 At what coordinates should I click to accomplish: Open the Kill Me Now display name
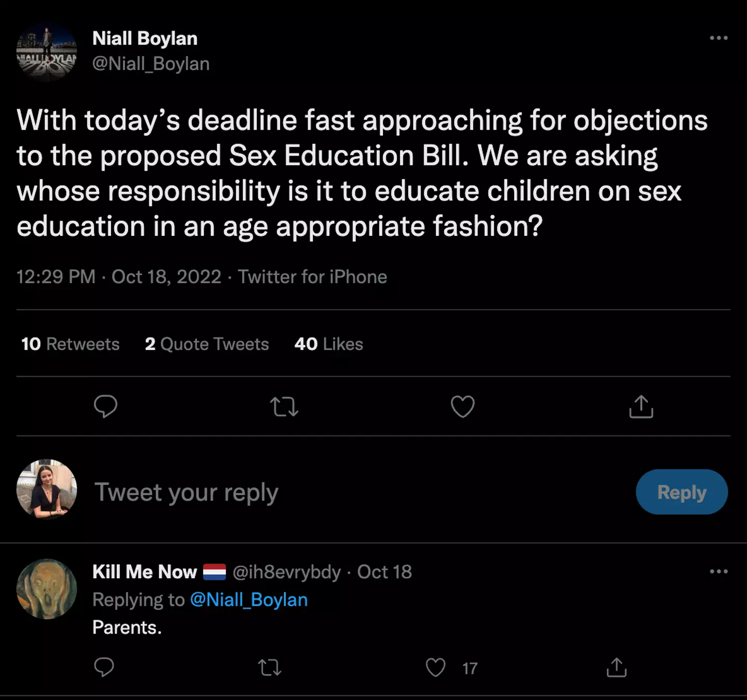click(145, 571)
